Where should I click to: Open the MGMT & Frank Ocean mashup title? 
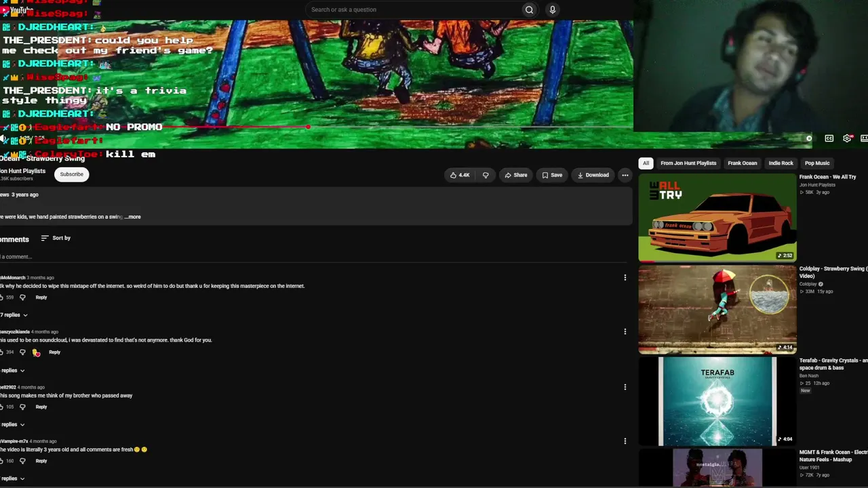point(833,455)
